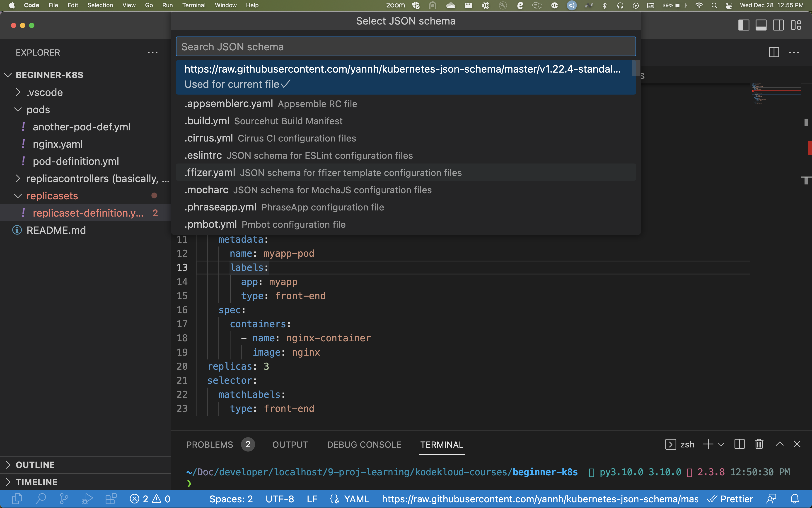Viewport: 812px width, 508px height.
Task: Split the editor to the right
Action: click(774, 52)
